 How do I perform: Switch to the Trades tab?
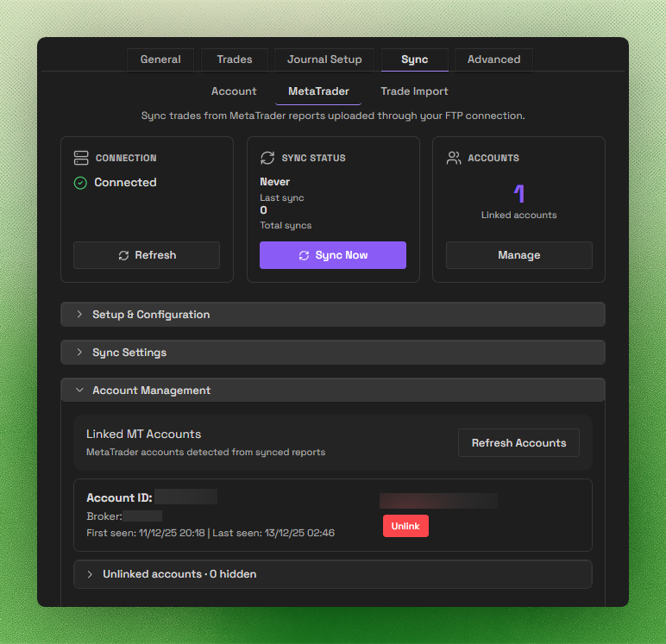(x=235, y=59)
